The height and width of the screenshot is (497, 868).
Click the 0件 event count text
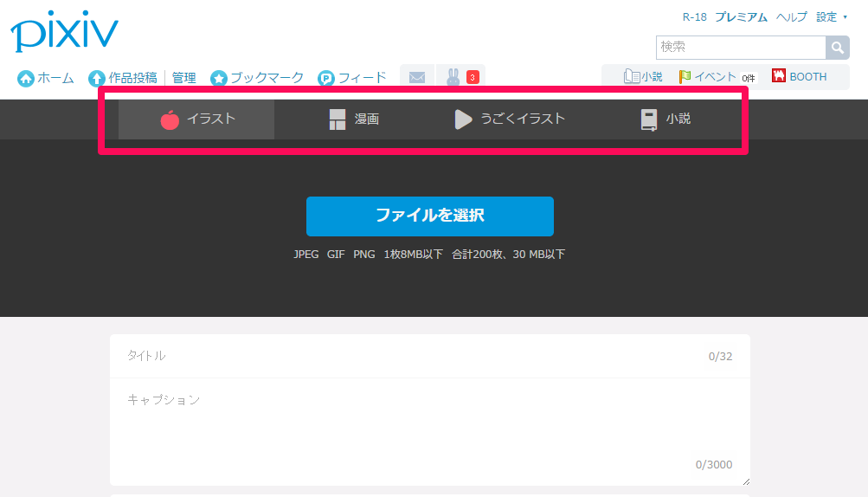click(x=749, y=79)
